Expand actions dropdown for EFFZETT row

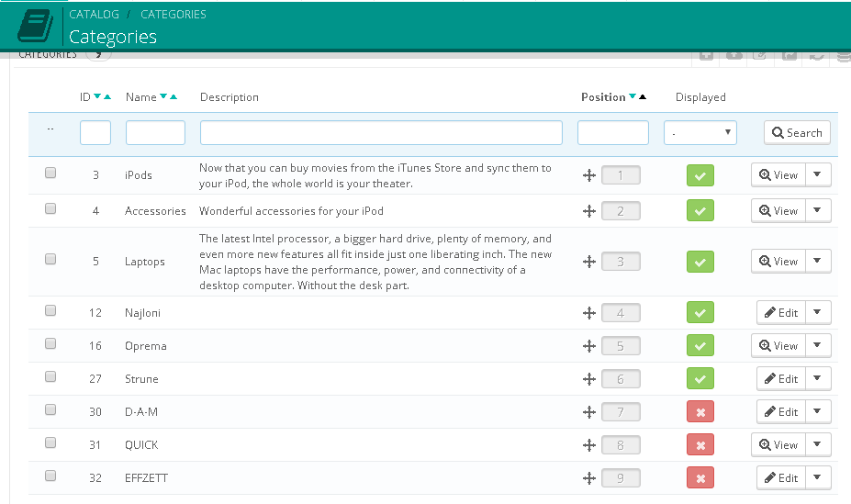click(x=818, y=478)
